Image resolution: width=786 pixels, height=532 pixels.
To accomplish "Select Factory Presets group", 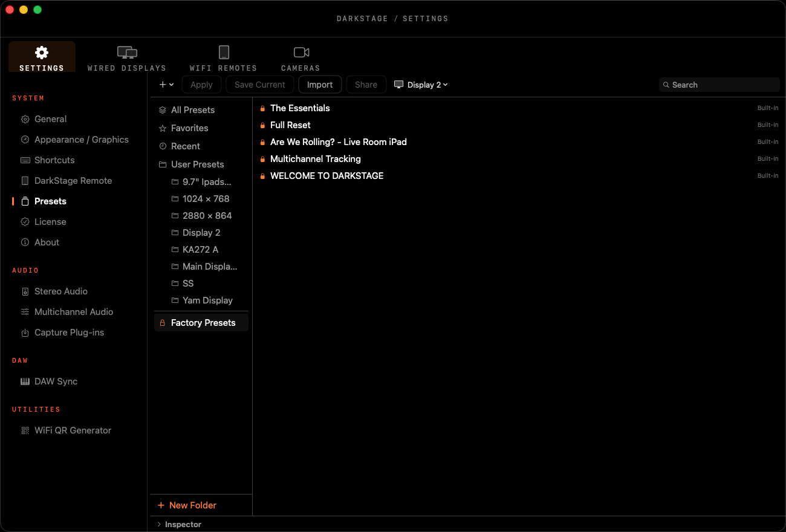I will 201,323.
